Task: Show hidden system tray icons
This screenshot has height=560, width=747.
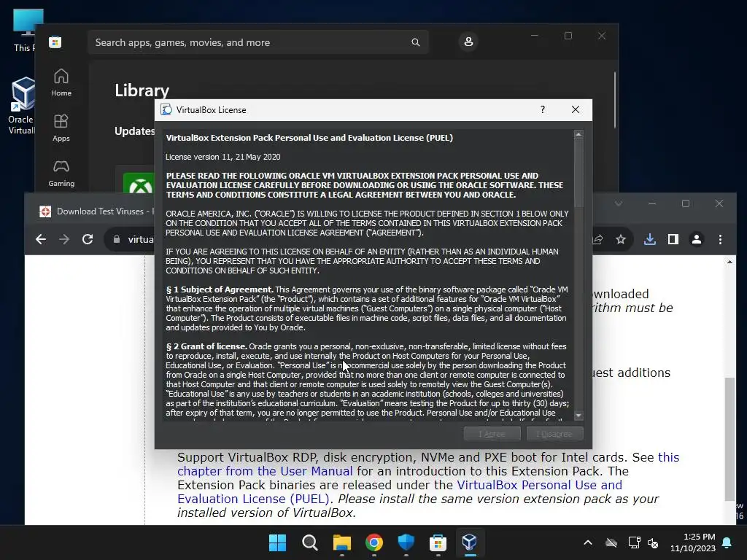Action: click(588, 542)
